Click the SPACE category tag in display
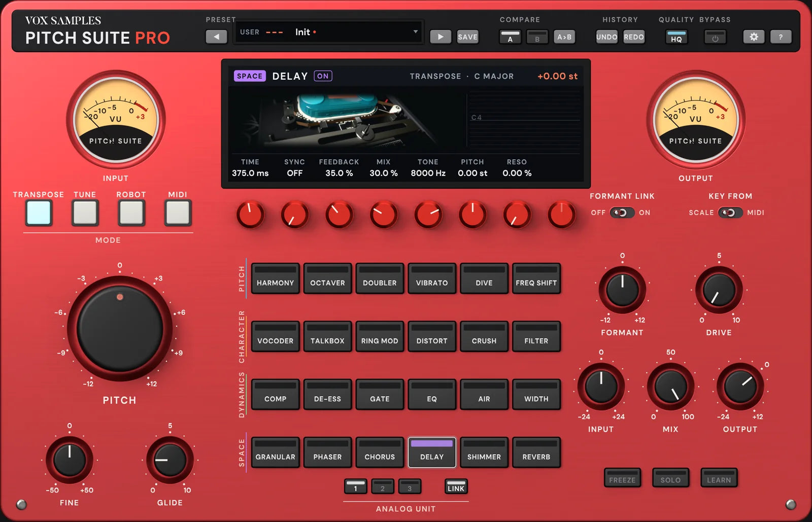This screenshot has width=812, height=522. (250, 76)
